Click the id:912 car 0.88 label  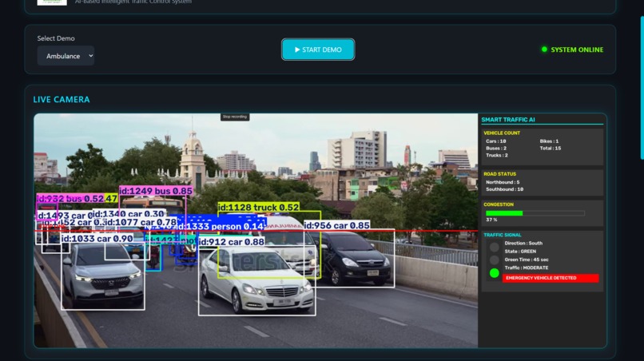click(x=231, y=242)
